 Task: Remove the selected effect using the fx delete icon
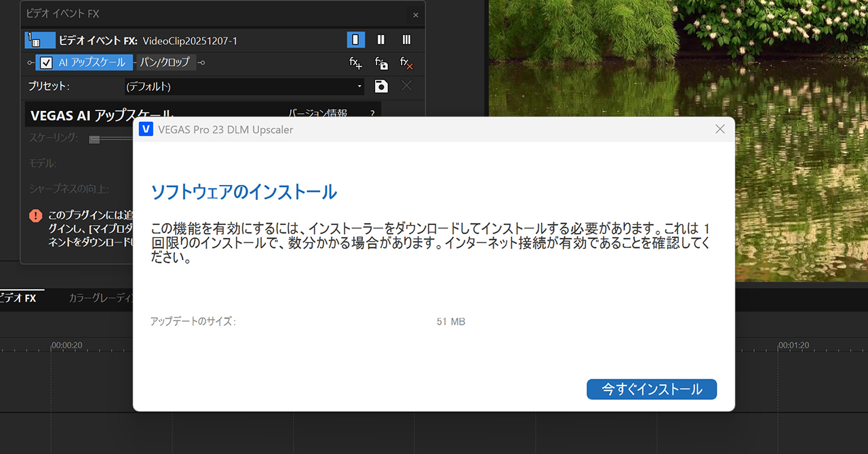tap(406, 63)
